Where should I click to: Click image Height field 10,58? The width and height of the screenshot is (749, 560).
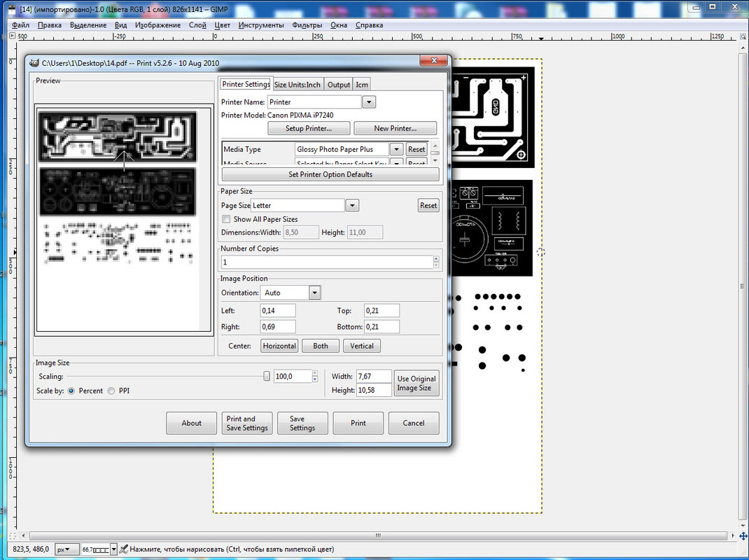(x=374, y=391)
